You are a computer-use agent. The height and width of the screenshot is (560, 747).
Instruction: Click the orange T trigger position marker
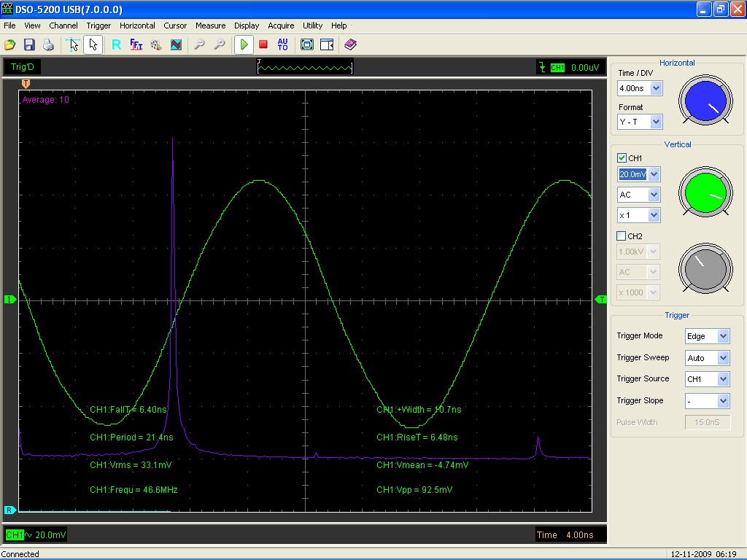point(26,83)
